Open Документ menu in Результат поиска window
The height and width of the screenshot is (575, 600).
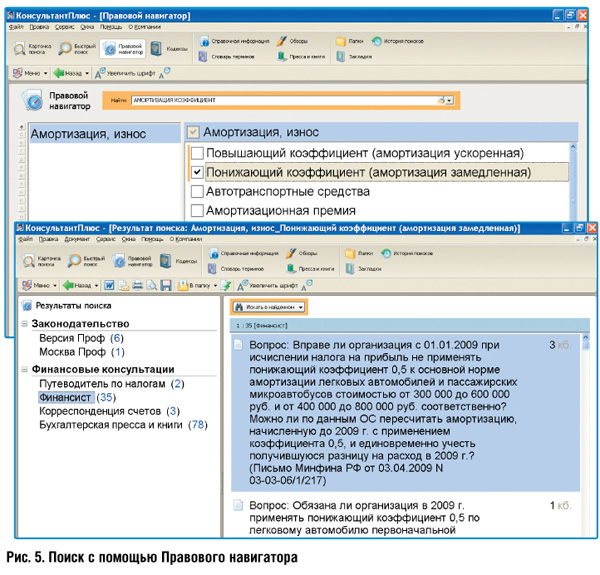[77, 239]
